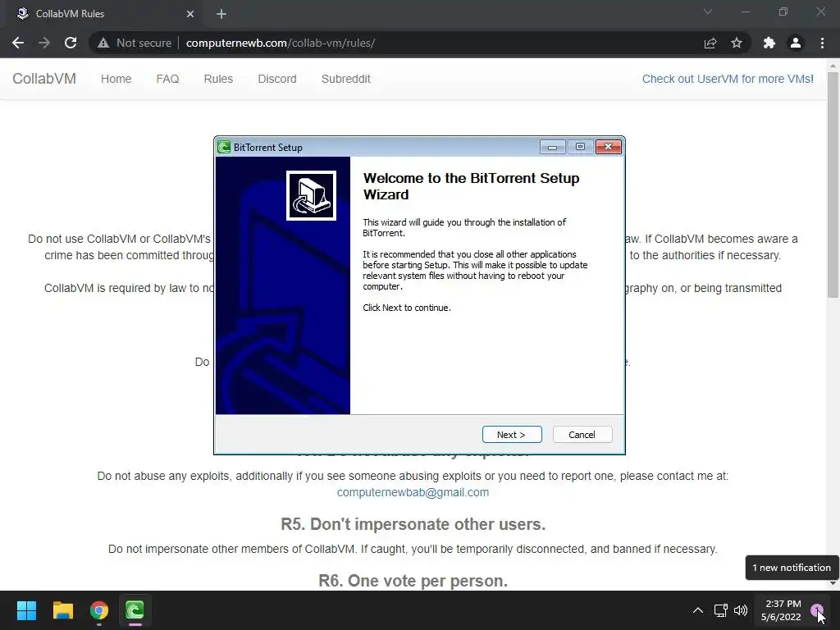Open Chrome three-dot menu
840x630 pixels.
point(822,43)
